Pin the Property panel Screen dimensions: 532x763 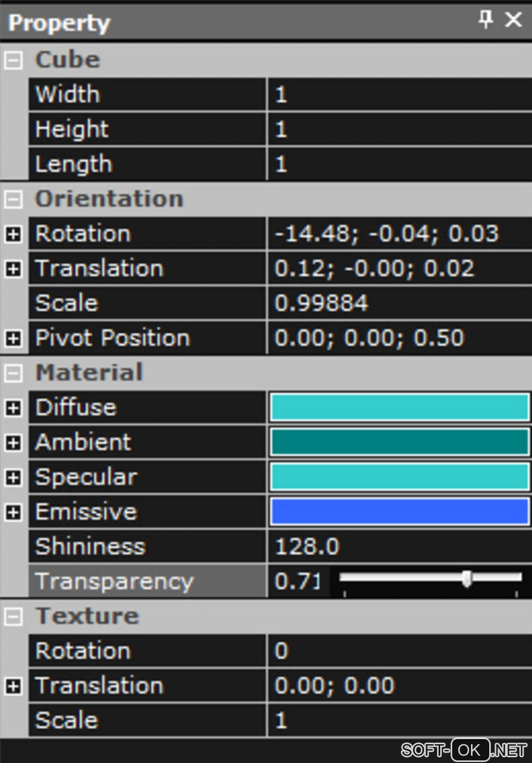(x=486, y=20)
